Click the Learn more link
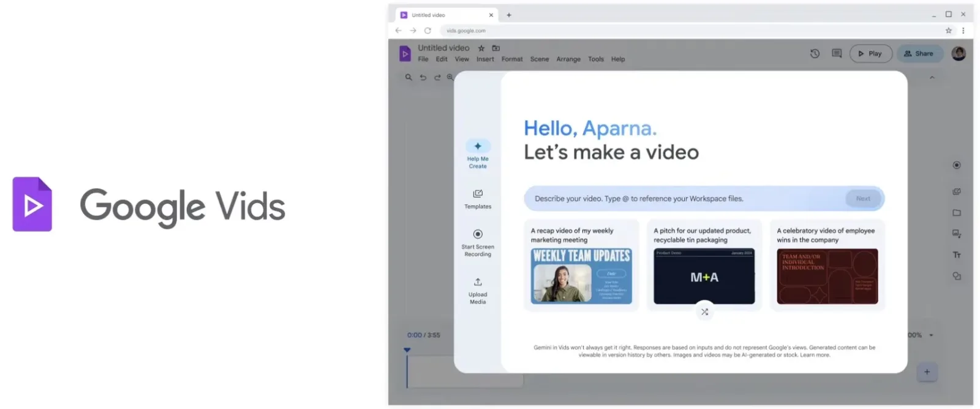 815,355
